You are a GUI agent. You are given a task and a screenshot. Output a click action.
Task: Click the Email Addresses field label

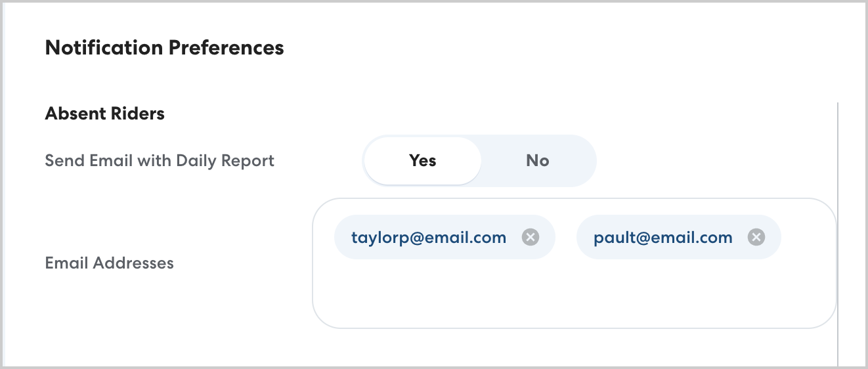tap(109, 263)
